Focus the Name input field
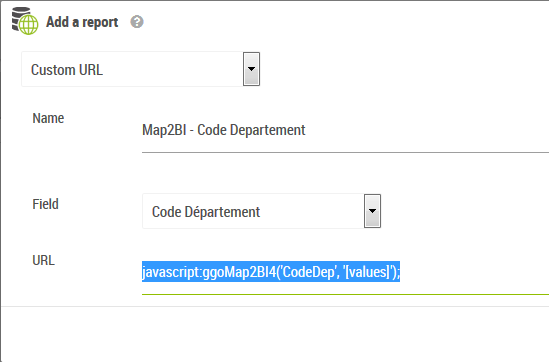 tap(345, 130)
